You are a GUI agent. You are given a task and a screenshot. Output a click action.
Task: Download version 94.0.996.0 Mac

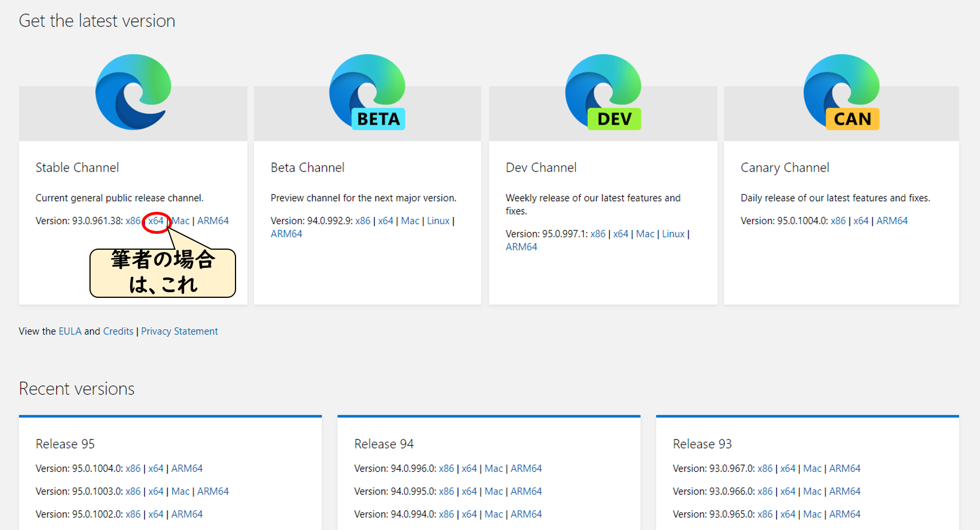click(x=494, y=468)
